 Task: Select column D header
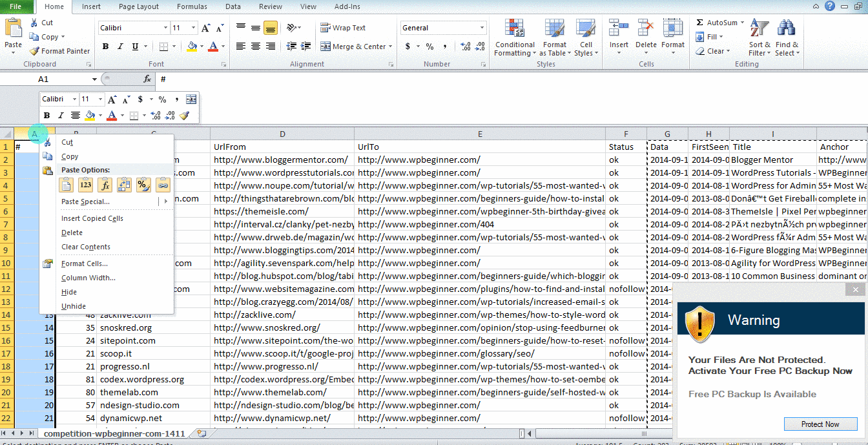282,134
